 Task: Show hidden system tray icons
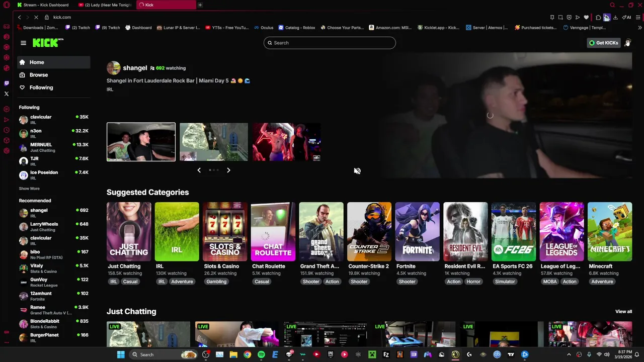tap(569, 354)
